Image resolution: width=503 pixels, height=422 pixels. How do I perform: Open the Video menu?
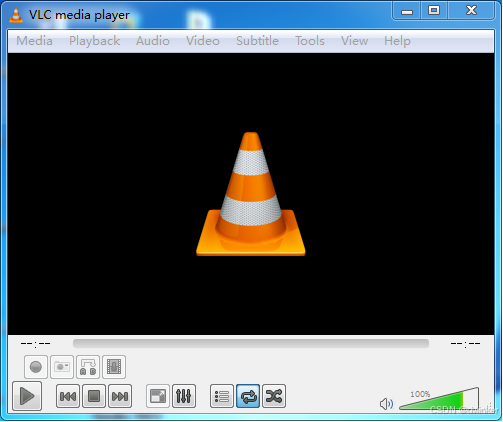203,41
